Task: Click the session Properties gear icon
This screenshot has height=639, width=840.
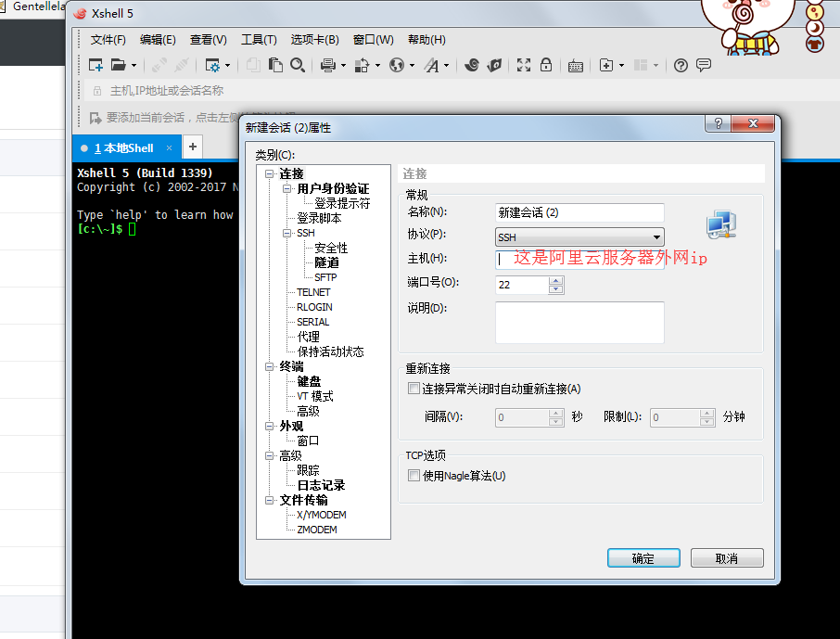Action: tap(212, 66)
